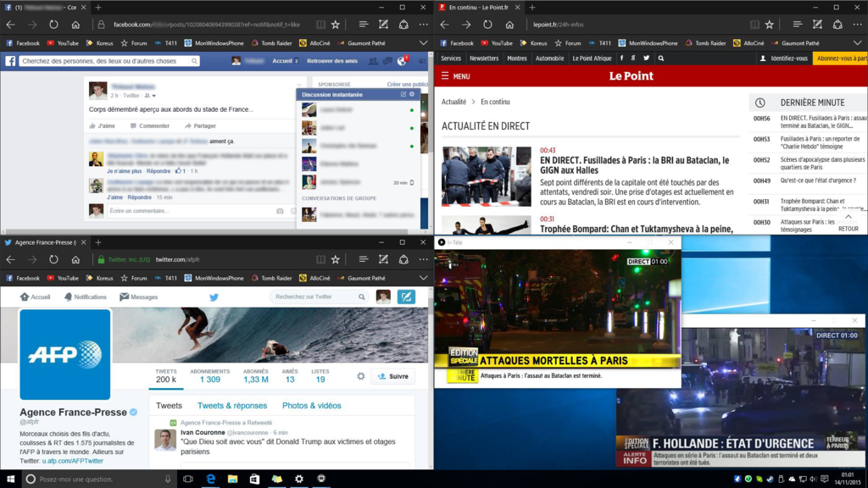Screen dimensions: 868x488
Task: Click Facebook search field
Action: [109, 61]
